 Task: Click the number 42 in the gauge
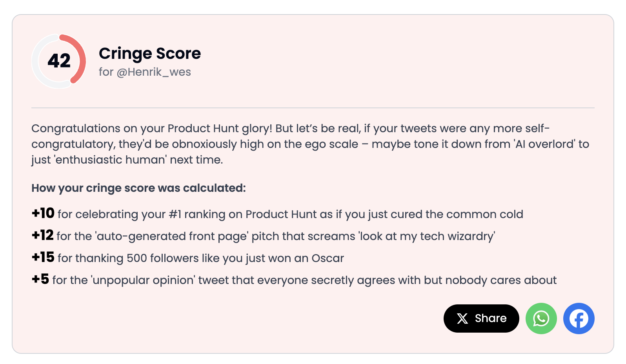click(59, 61)
